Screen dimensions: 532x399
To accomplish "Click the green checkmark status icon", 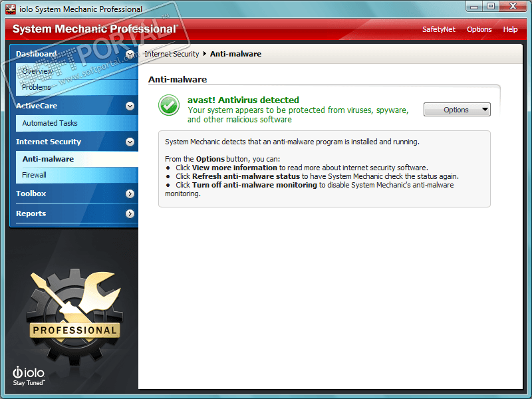I will 169,105.
